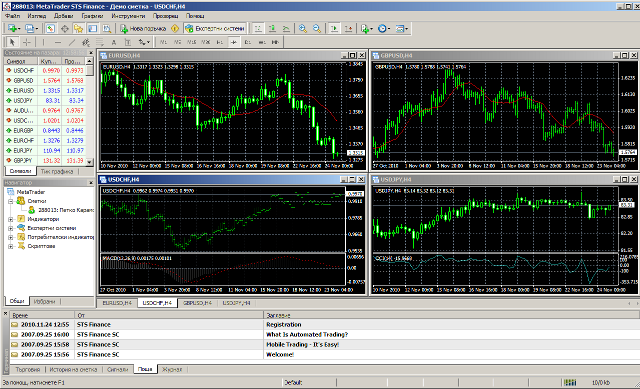Set timeframe to D1
The image size is (640, 389).
pos(248,42)
